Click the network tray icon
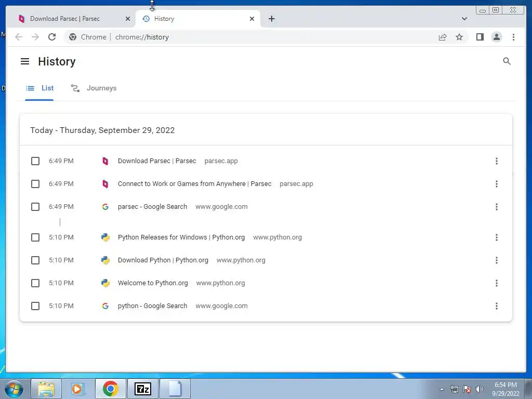 click(454, 389)
